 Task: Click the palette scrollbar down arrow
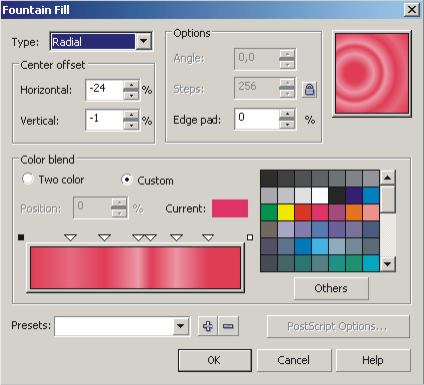(387, 264)
